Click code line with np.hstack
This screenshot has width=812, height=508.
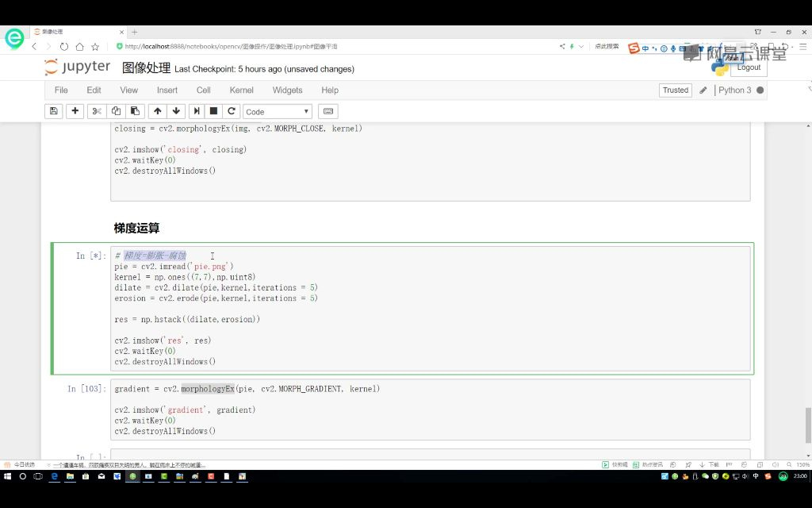[187, 319]
